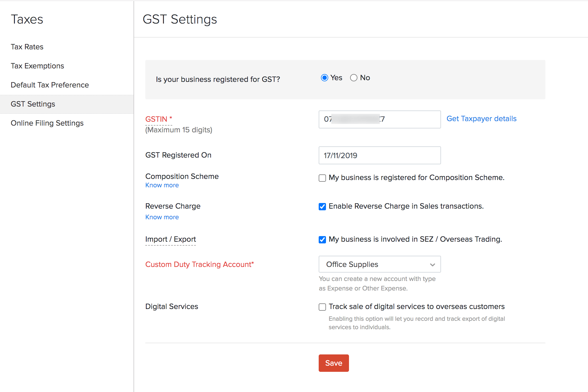Click the dashed GSTIN label for info
The height and width of the screenshot is (392, 588).
156,119
